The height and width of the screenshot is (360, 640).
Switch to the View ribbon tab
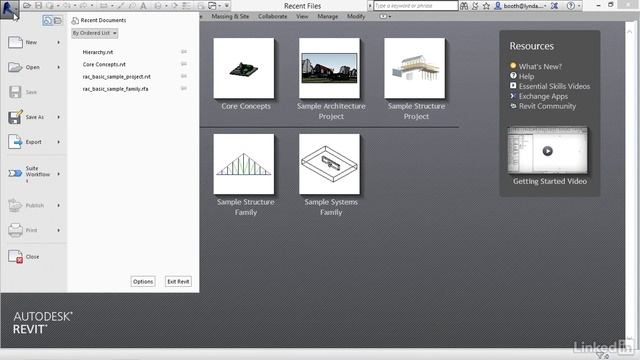click(x=302, y=16)
